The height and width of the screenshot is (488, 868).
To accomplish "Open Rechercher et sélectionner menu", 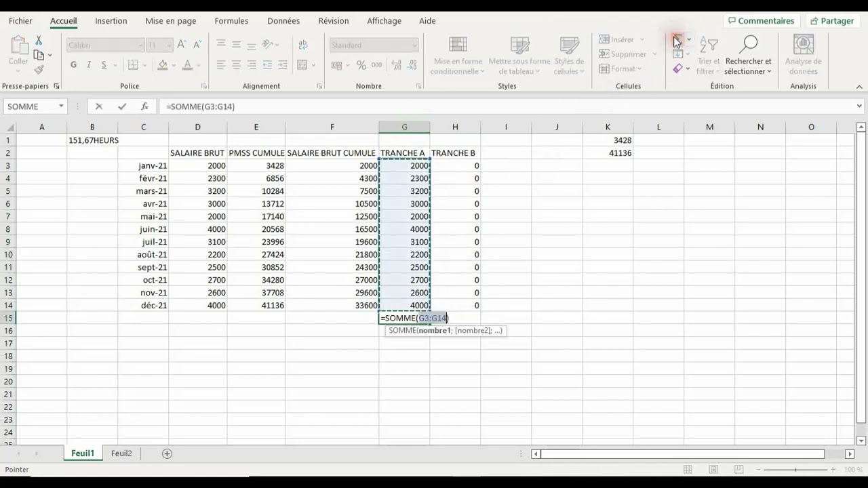I will click(x=748, y=55).
